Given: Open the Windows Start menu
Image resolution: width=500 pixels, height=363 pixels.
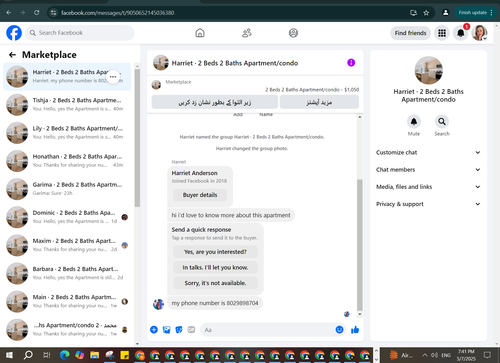Looking at the screenshot, I should (9, 355).
